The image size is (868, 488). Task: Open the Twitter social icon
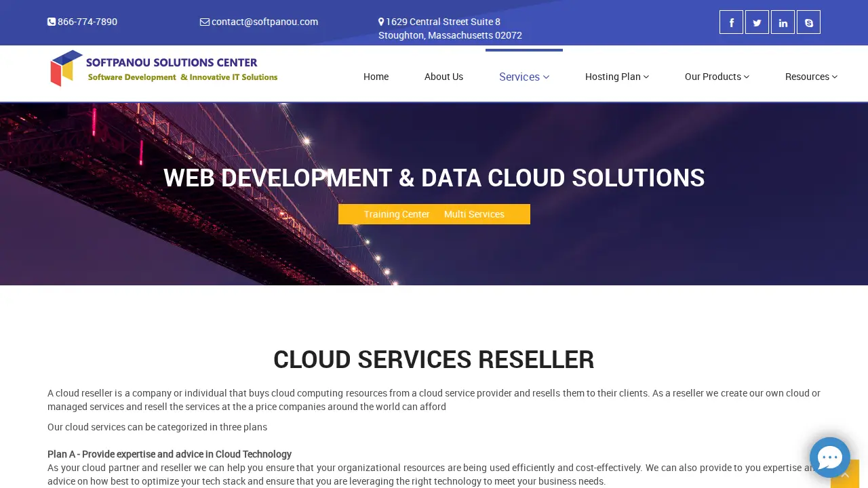[x=757, y=22]
